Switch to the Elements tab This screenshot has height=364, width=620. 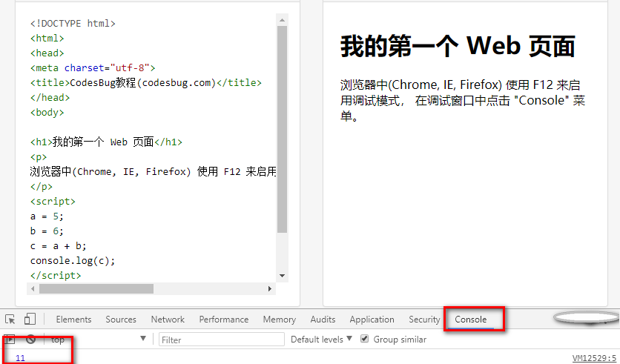tap(73, 320)
